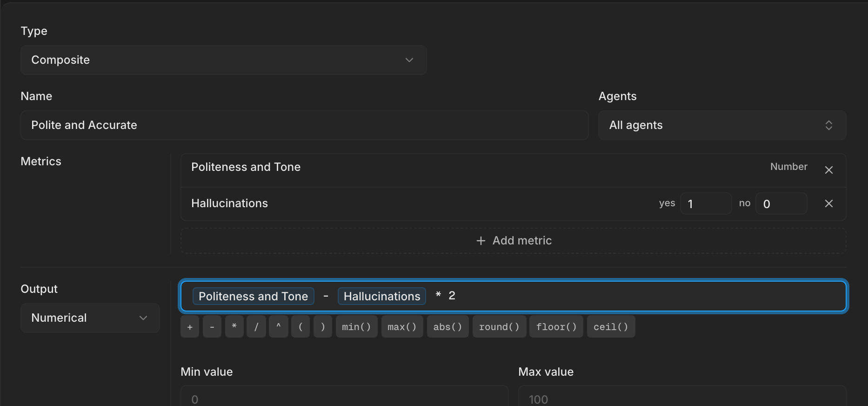Viewport: 868px width, 406px height.
Task: Insert the exponent caret operator
Action: (279, 326)
